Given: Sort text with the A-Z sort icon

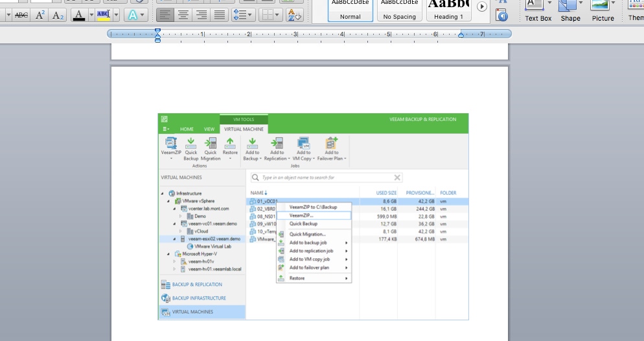Looking at the screenshot, I should click(x=295, y=16).
